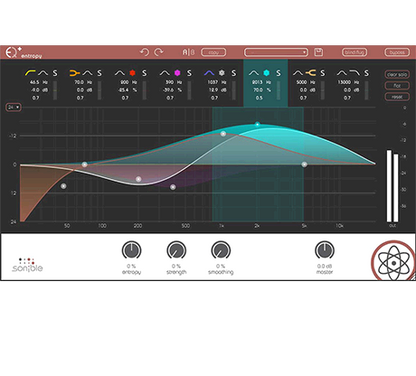Click magenta entropy hexagon on 390 Hz band

(x=177, y=73)
